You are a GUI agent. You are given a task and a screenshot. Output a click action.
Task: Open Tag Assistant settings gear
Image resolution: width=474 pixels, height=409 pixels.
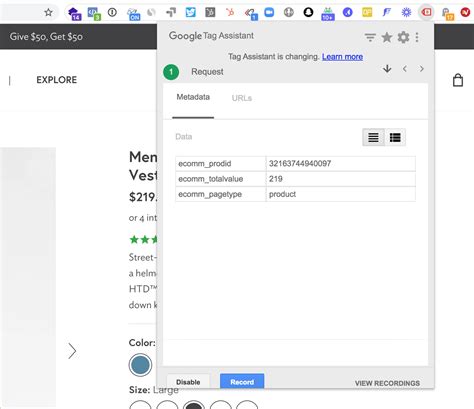point(403,37)
